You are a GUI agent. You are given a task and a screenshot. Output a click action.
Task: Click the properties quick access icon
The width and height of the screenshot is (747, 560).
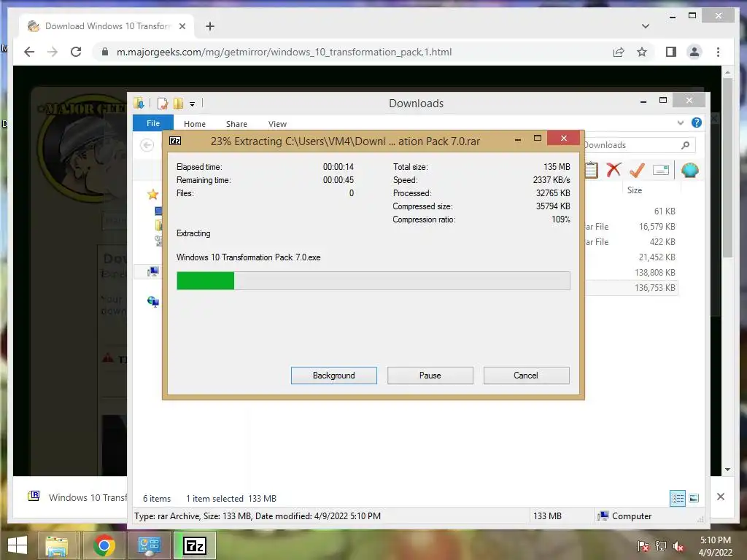coord(163,103)
